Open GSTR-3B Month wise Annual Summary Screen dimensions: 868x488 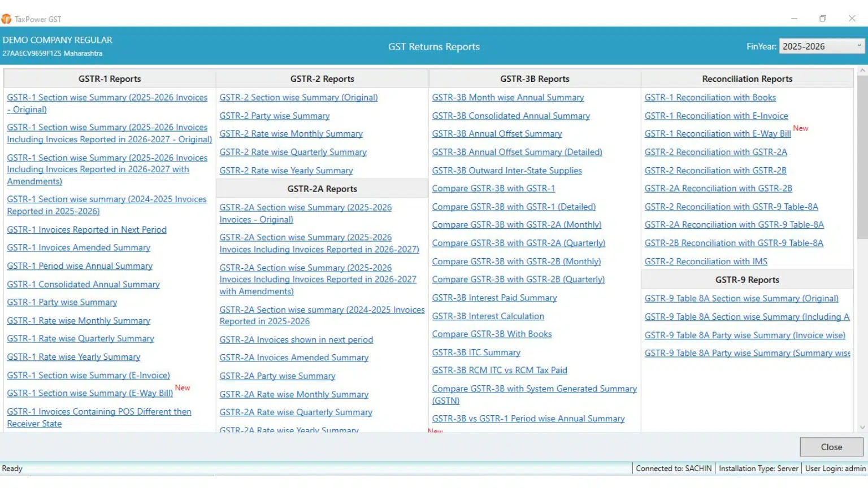tap(508, 98)
